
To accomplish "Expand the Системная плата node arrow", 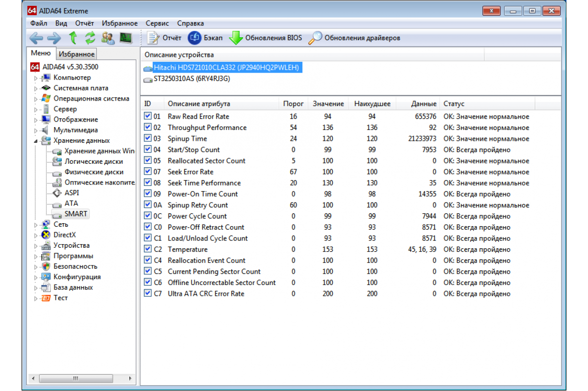I will (x=35, y=88).
